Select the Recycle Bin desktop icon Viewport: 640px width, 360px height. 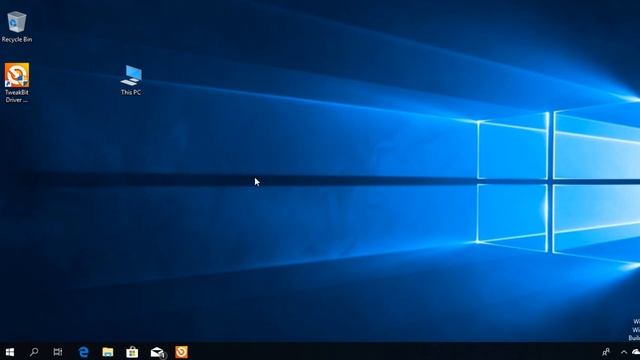[x=17, y=27]
